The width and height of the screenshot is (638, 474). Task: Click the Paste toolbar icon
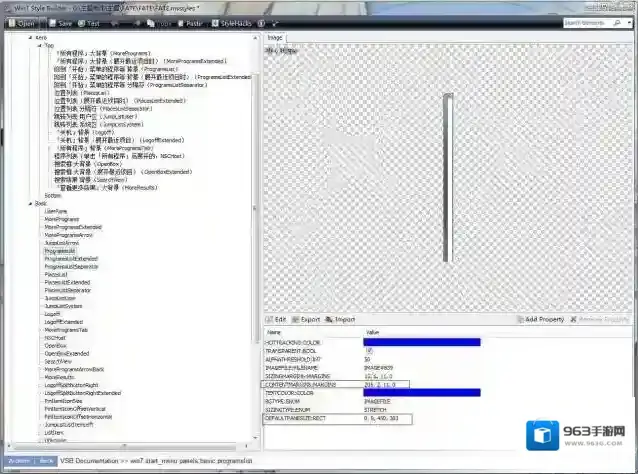pyautogui.click(x=189, y=21)
